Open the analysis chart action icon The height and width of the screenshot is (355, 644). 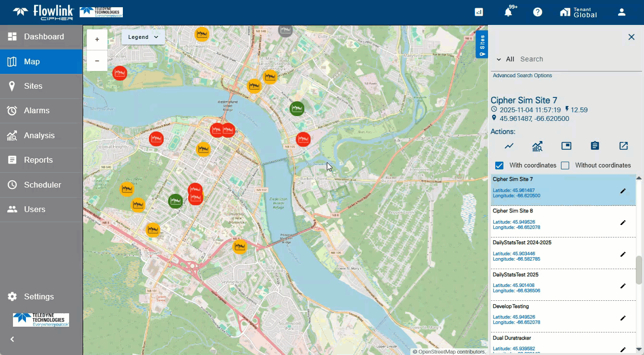[x=537, y=146]
